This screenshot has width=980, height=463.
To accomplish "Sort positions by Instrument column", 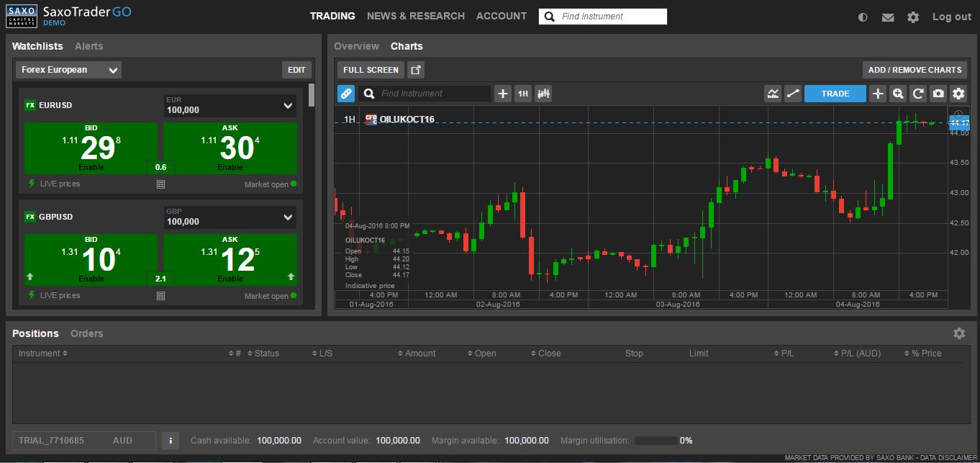I will 43,354.
